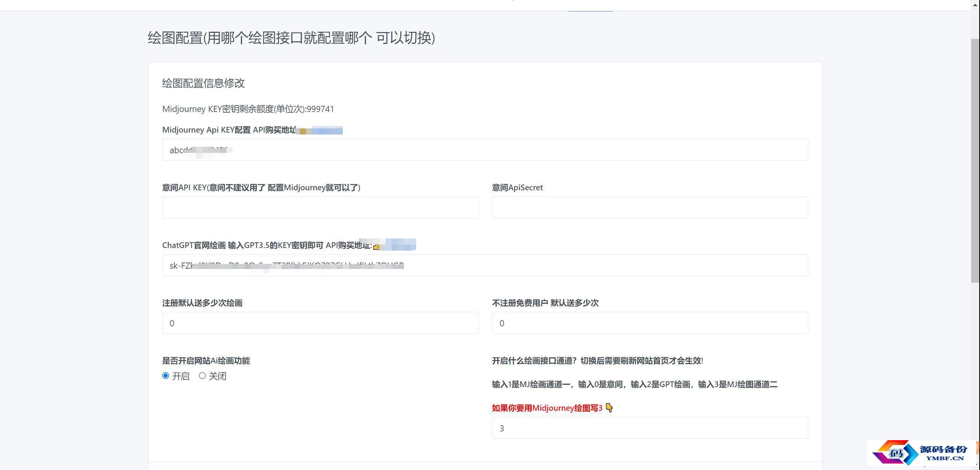The height and width of the screenshot is (470, 980).
Task: Click the '开启什么绘画接口通道?' label text
Action: tap(534, 361)
